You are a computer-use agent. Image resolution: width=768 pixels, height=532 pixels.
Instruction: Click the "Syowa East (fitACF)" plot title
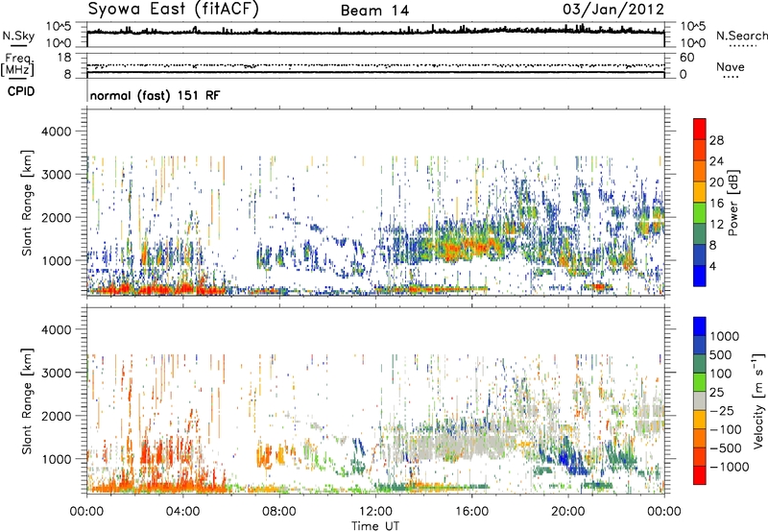(x=173, y=9)
